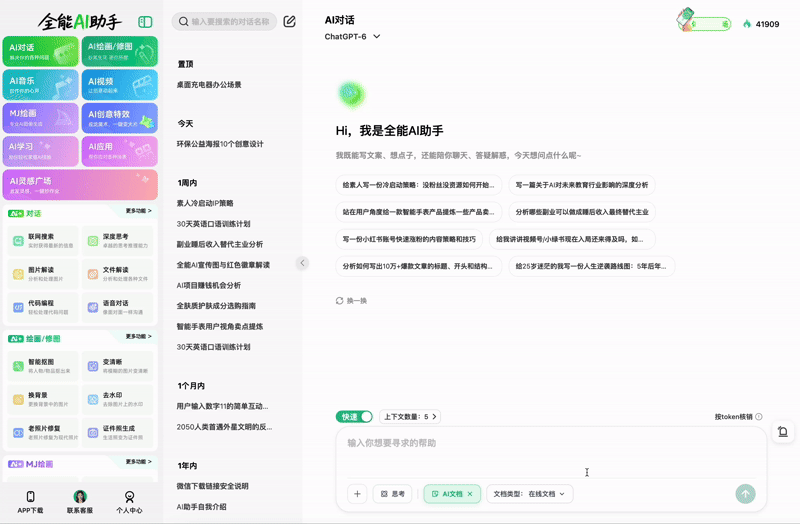Click the 换一换 refresh icon
This screenshot has width=800, height=524.
[x=339, y=301]
